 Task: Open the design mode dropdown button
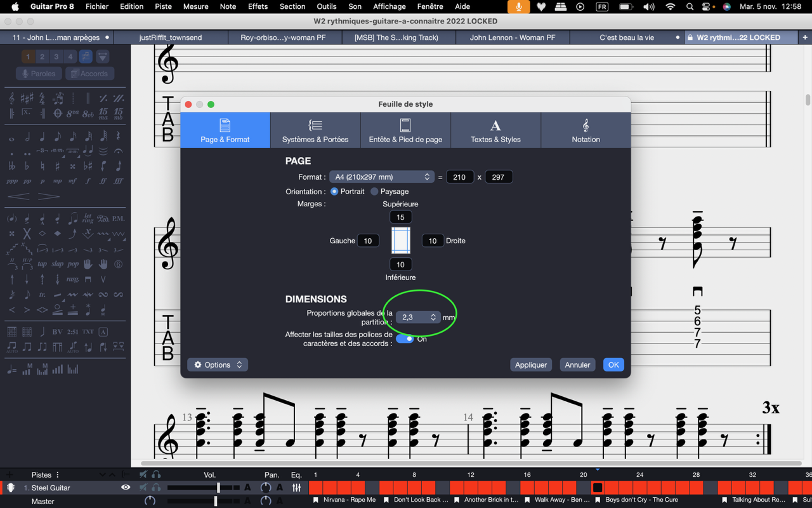coord(102,57)
